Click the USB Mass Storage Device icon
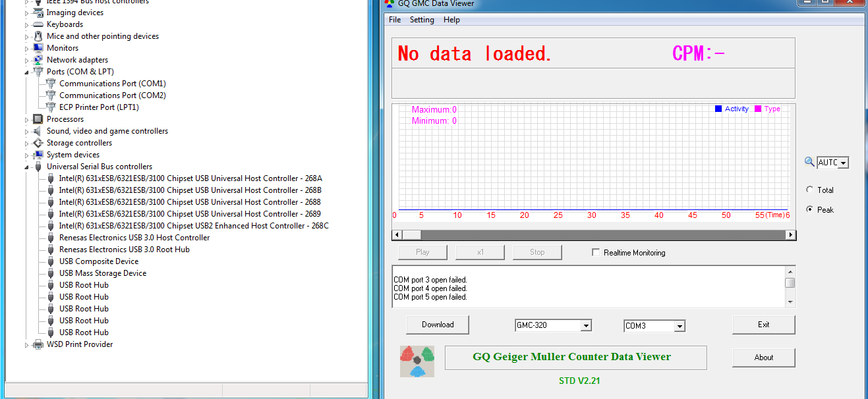Viewport: 868px width, 399px height. click(x=51, y=273)
